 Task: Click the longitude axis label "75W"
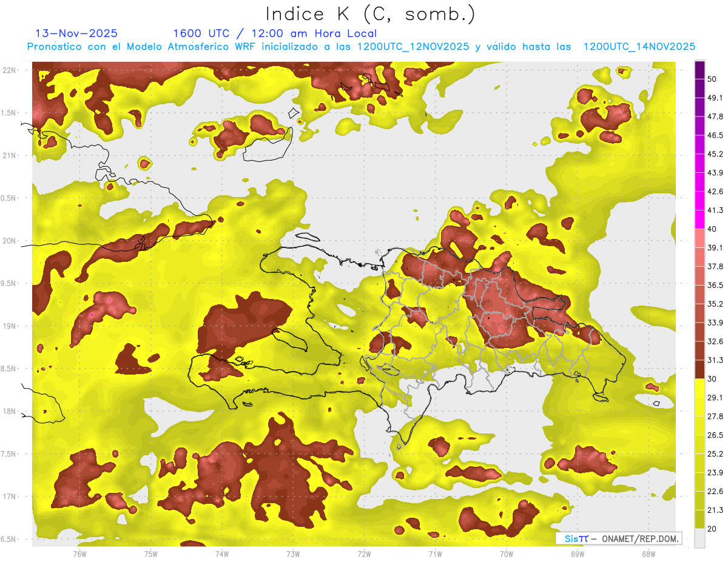tap(151, 554)
